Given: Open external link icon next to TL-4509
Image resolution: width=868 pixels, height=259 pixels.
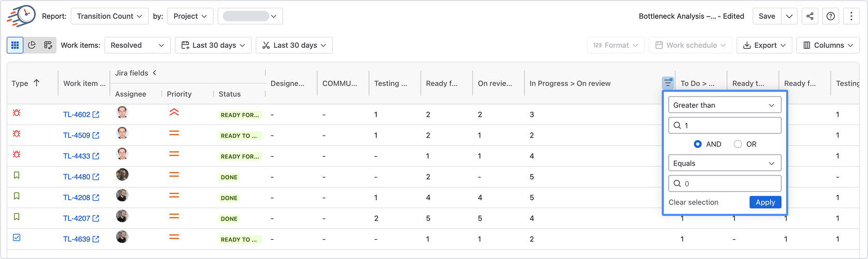Looking at the screenshot, I should click(96, 135).
